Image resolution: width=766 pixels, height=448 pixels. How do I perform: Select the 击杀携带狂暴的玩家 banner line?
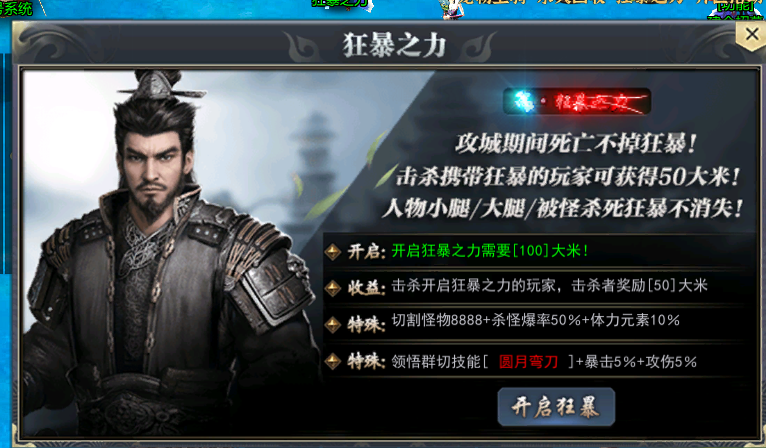(x=568, y=176)
